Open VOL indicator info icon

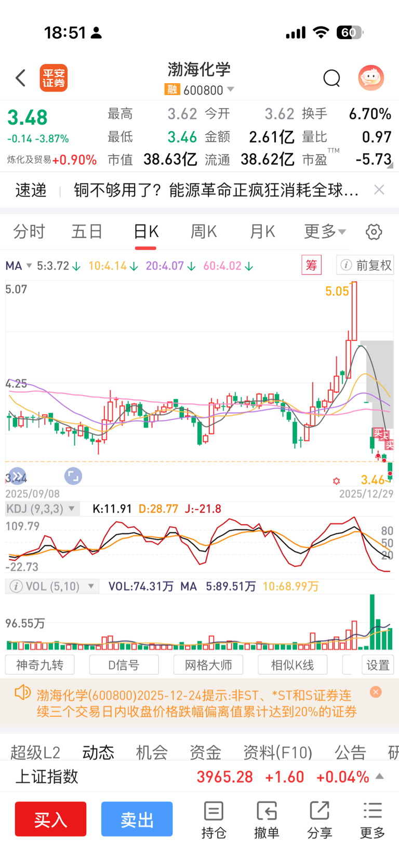tap(16, 586)
